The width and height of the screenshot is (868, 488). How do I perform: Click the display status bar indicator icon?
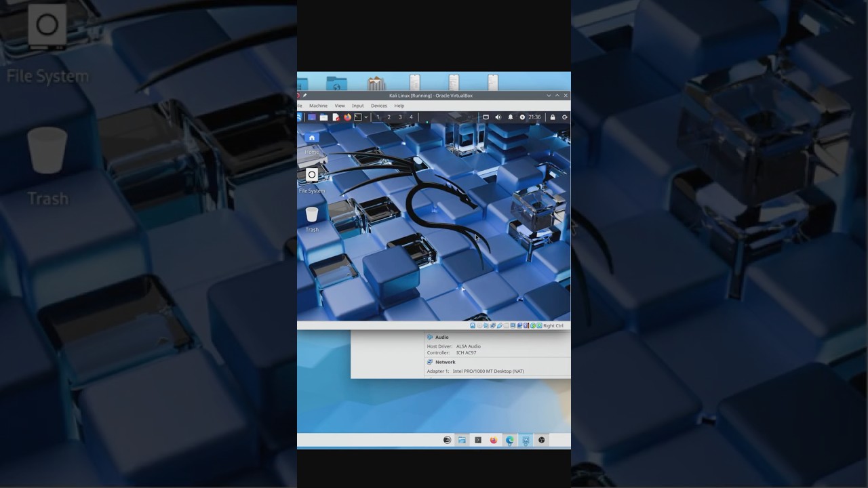click(x=513, y=325)
